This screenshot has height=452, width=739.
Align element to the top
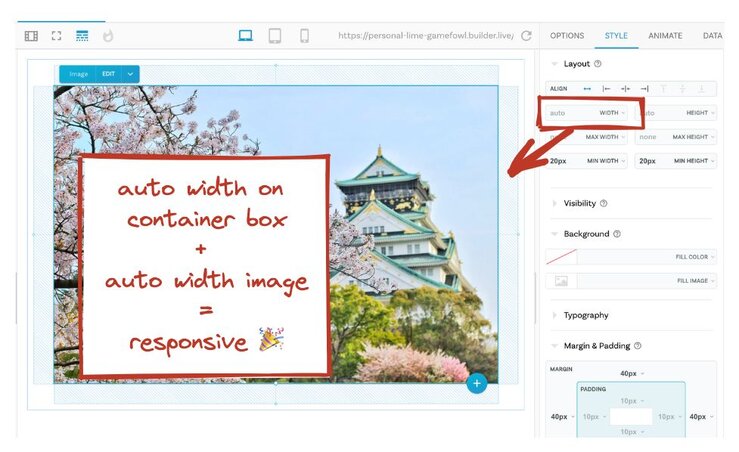pyautogui.click(x=664, y=89)
